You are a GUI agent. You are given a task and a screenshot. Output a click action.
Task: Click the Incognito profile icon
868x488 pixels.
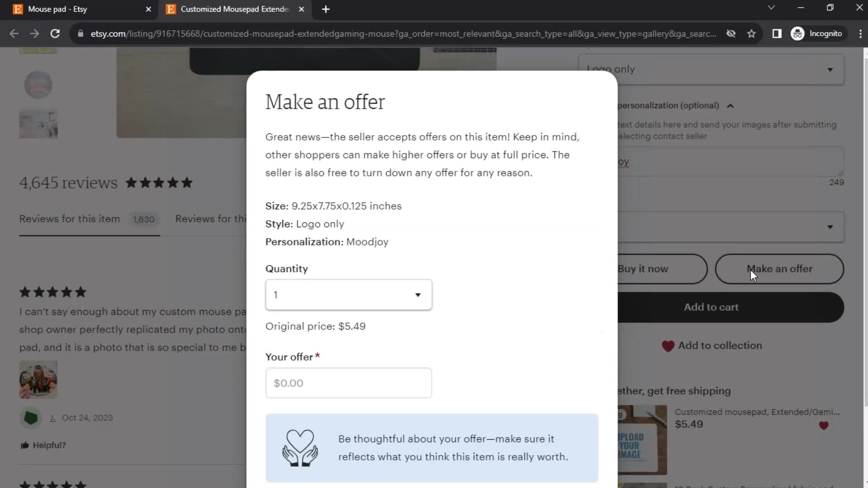tap(797, 33)
